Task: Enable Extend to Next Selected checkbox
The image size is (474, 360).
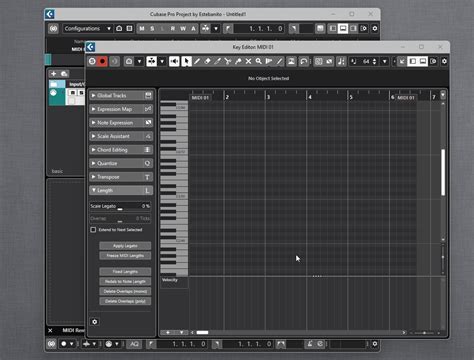Action: [93, 230]
